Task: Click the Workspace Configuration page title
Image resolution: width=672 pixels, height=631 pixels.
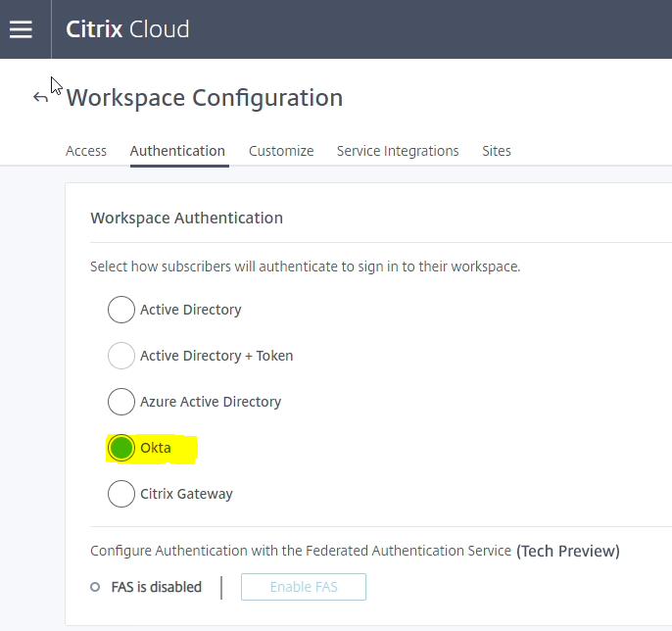Action: (x=205, y=98)
